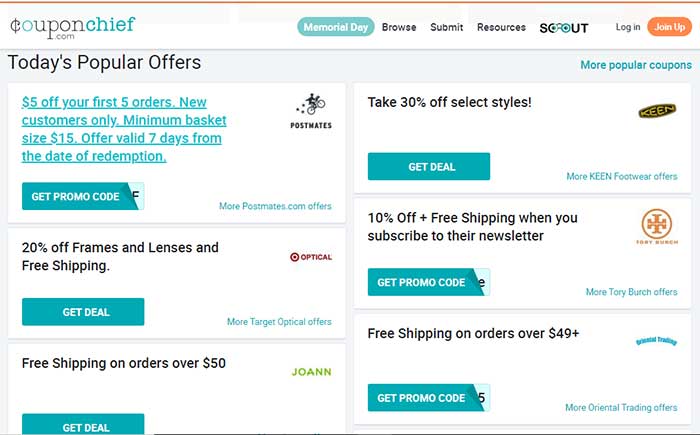This screenshot has height=435, width=700.
Task: Open the Postmates bicycle logo
Action: 311,111
